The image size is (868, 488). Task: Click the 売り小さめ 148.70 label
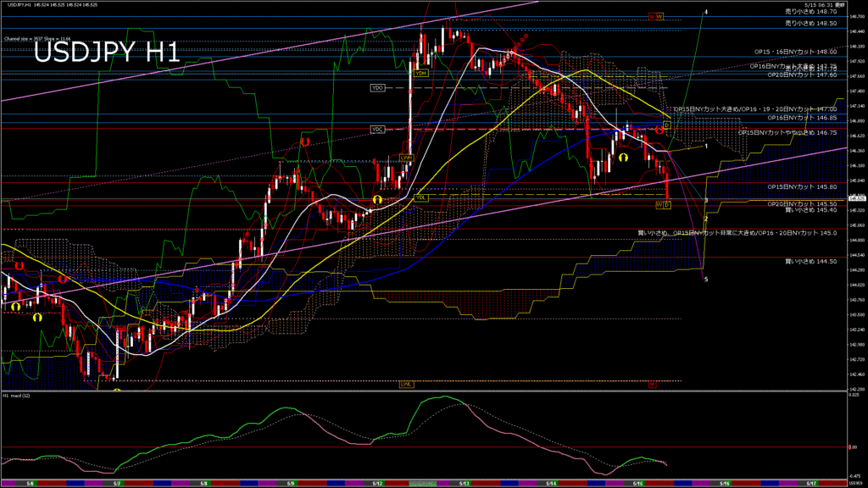point(811,12)
